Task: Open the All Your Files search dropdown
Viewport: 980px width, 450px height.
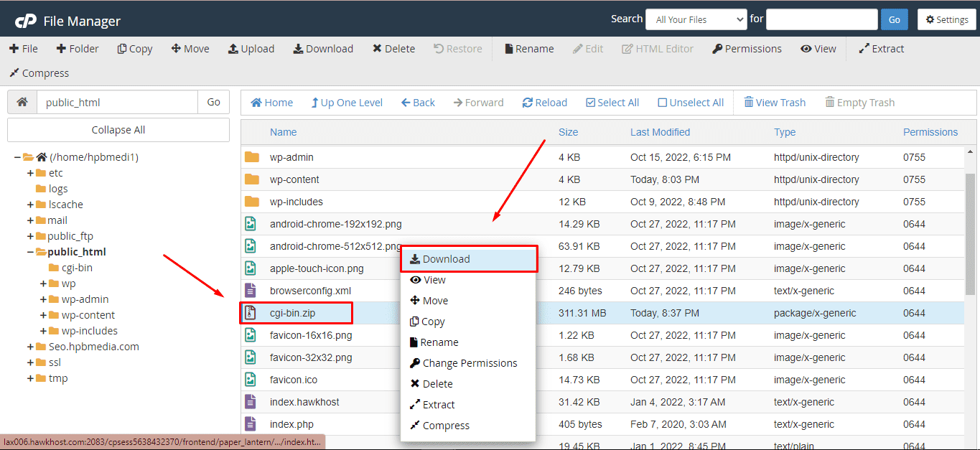Action: [x=696, y=19]
